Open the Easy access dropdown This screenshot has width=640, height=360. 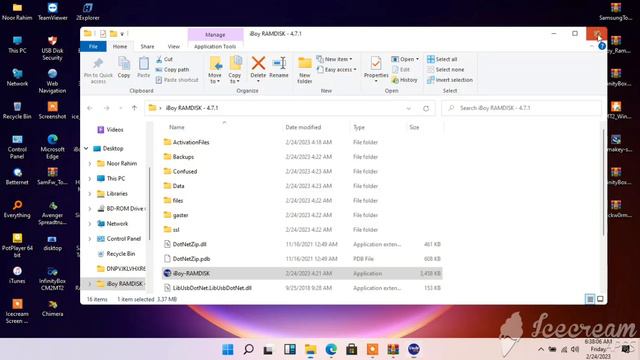tap(337, 70)
